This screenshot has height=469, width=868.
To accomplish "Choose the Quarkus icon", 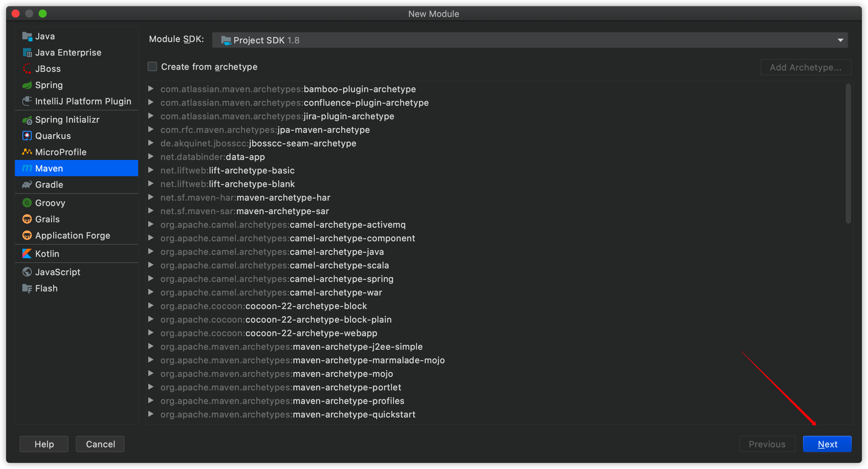I will point(27,136).
